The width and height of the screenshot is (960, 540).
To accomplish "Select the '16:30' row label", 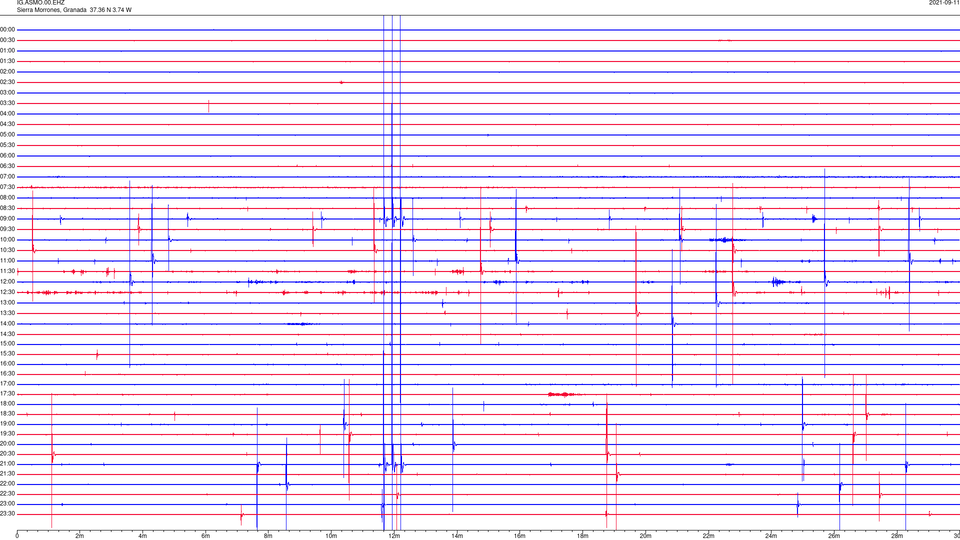I will coord(8,373).
